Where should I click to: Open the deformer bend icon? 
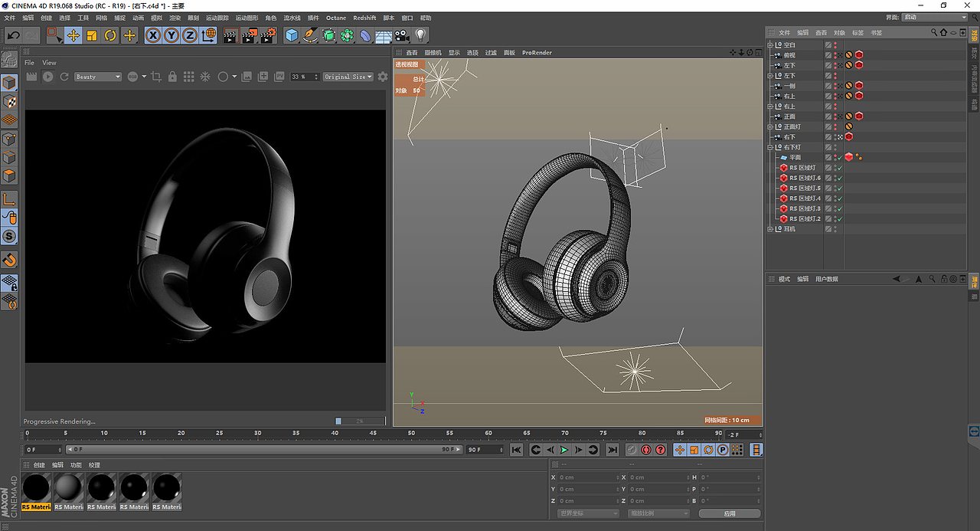pos(365,35)
